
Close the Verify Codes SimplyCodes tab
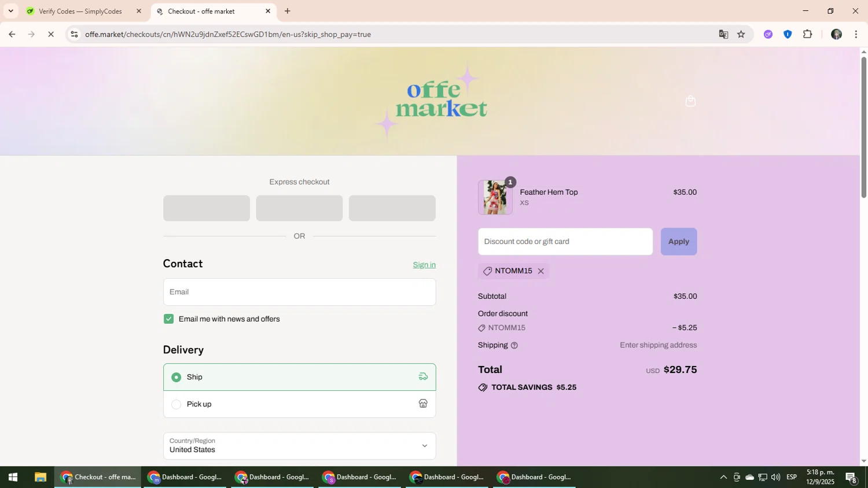click(139, 11)
